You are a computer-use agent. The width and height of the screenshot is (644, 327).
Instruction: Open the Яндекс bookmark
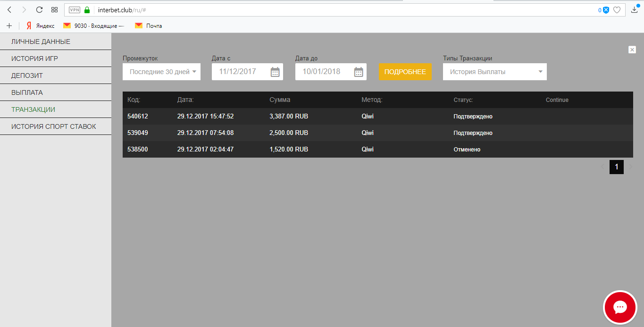(x=41, y=26)
